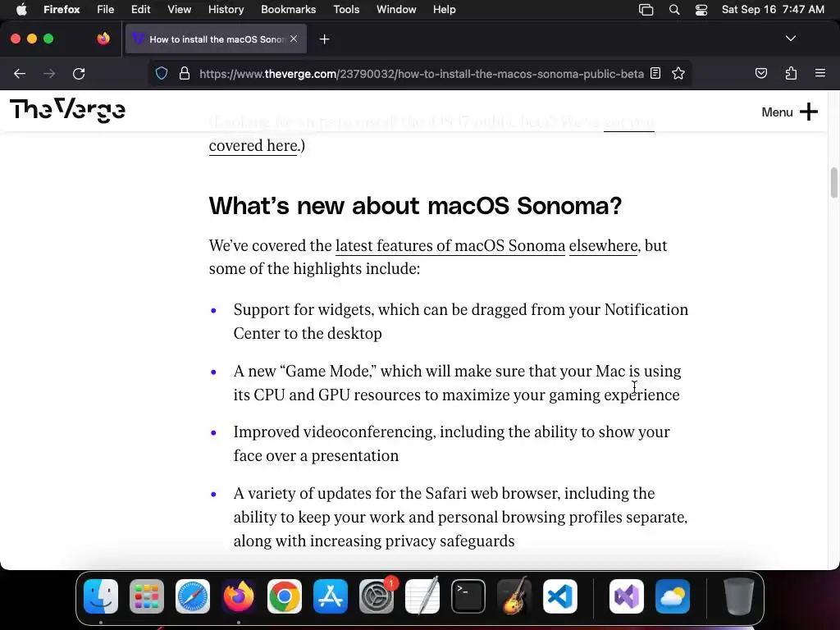Open the History menu
This screenshot has width=840, height=630.
226,10
